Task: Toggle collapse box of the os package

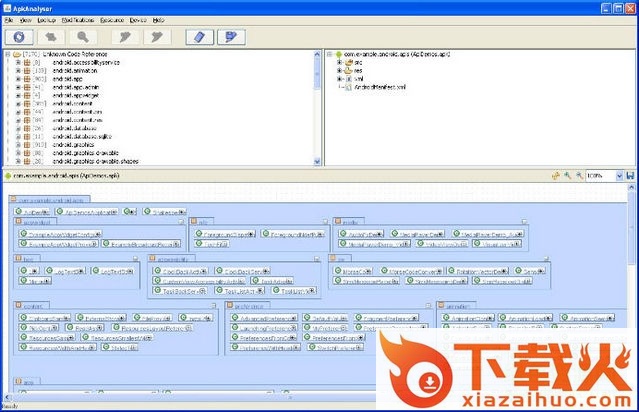Action: coord(546,259)
